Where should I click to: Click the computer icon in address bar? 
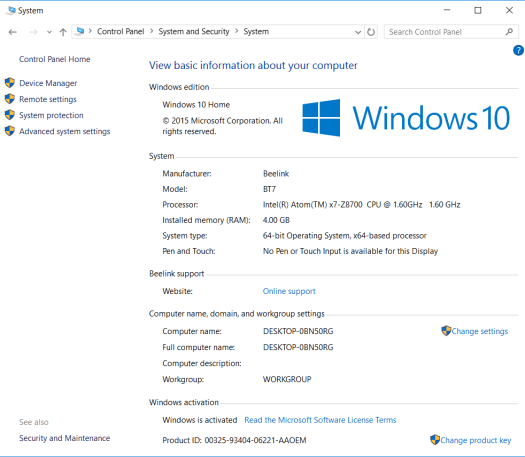pos(80,31)
